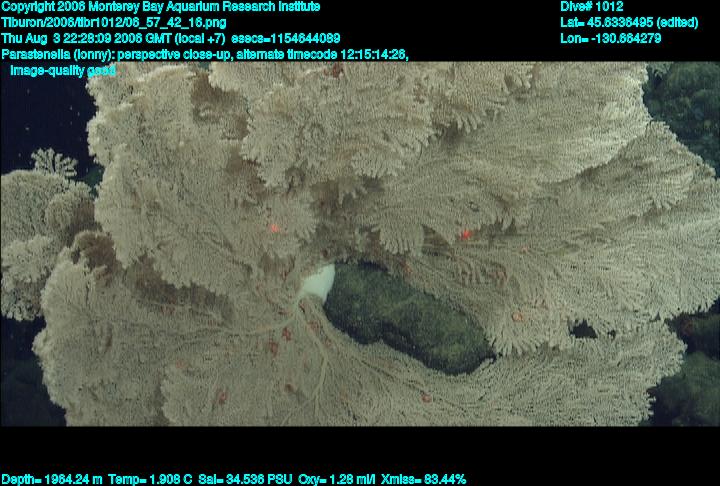Click the red spot on left coral branch
Viewport: 720px width, 486px height.
tap(274, 228)
